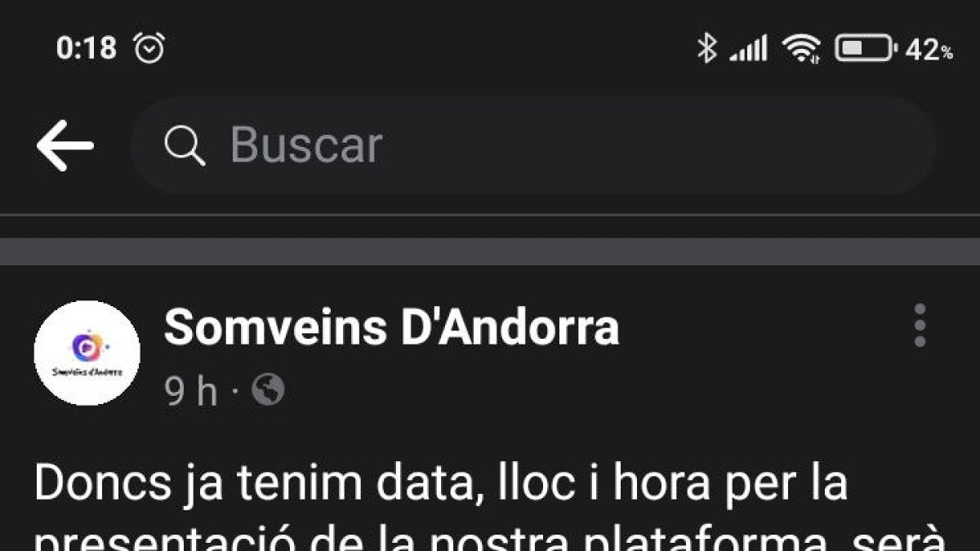
Task: Focus the Buscar search field
Action: [533, 146]
